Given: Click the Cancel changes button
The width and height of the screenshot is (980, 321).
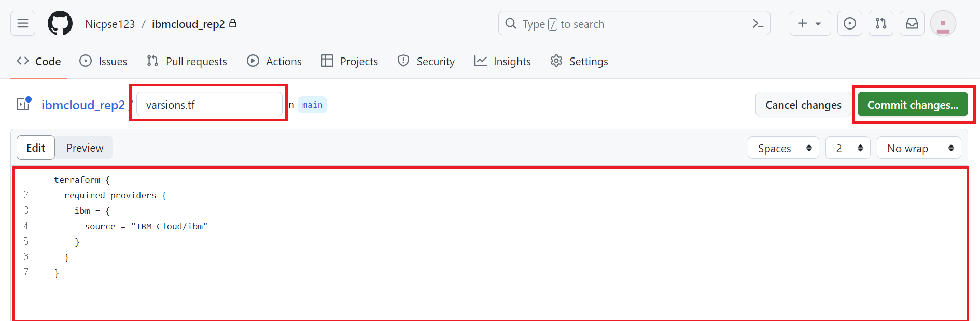Looking at the screenshot, I should pyautogui.click(x=803, y=105).
